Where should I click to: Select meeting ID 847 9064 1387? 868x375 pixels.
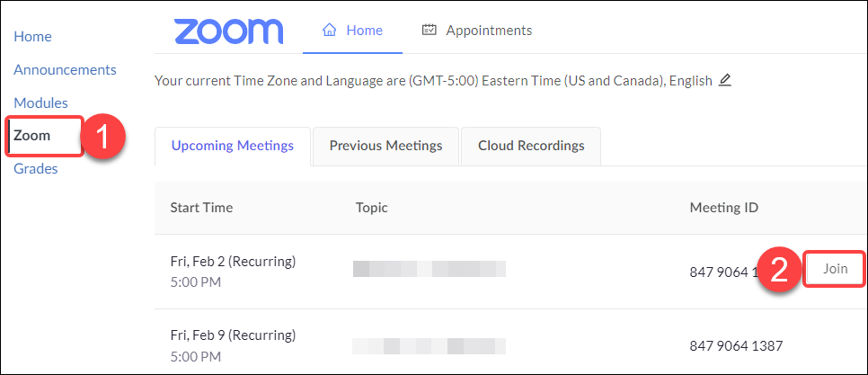click(x=736, y=346)
